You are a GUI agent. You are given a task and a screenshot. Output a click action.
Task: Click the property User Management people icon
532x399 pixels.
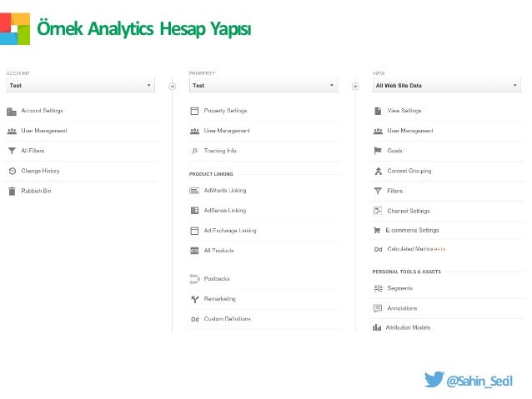point(194,131)
